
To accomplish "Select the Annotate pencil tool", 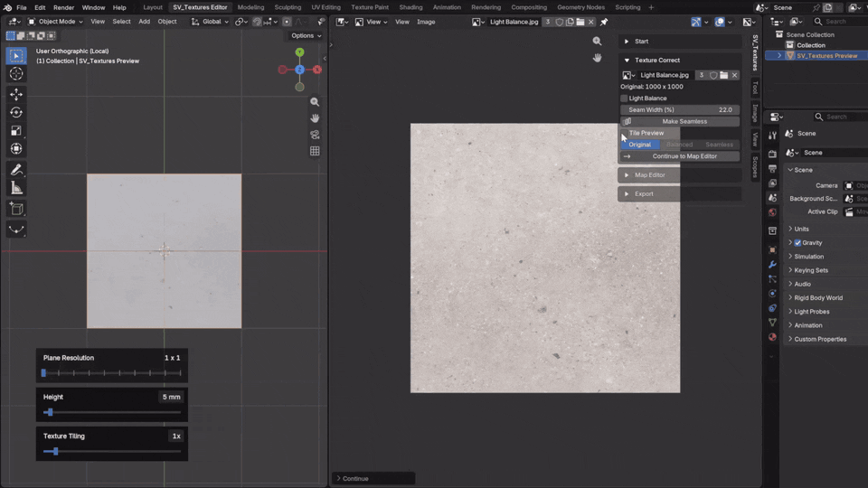I will (16, 170).
